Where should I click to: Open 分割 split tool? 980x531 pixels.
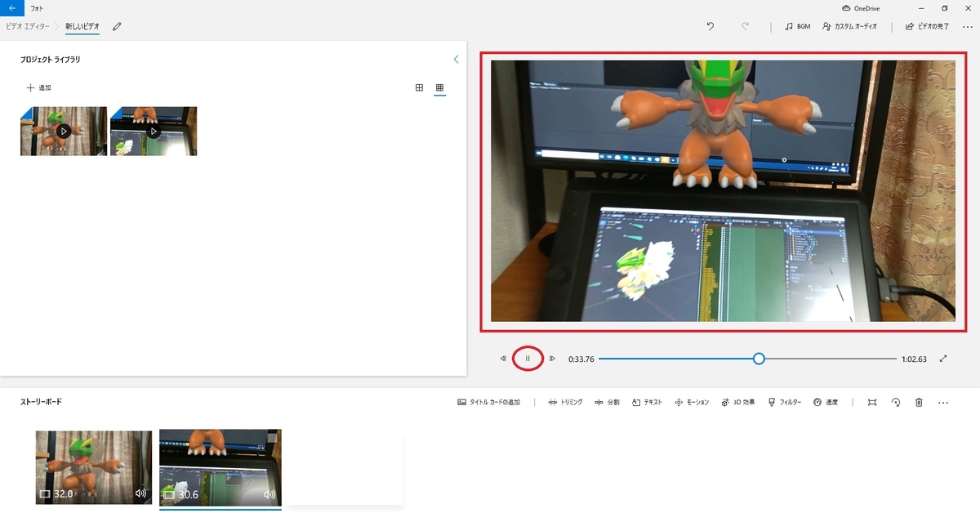(607, 403)
